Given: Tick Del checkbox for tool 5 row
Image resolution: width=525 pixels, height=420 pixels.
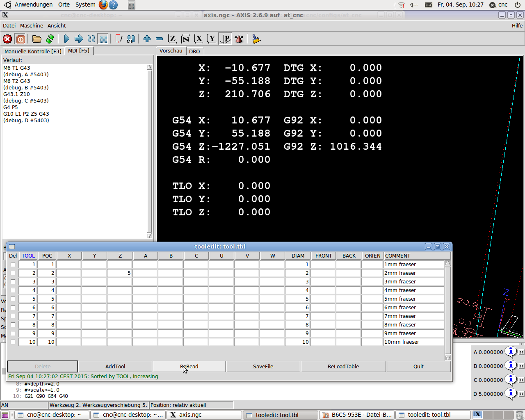Looking at the screenshot, I should pos(13,299).
